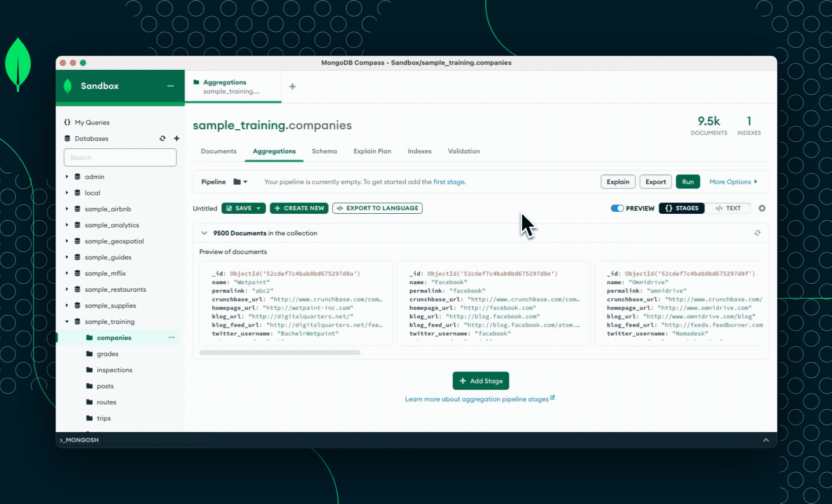Add a new pipeline stage

tap(481, 381)
